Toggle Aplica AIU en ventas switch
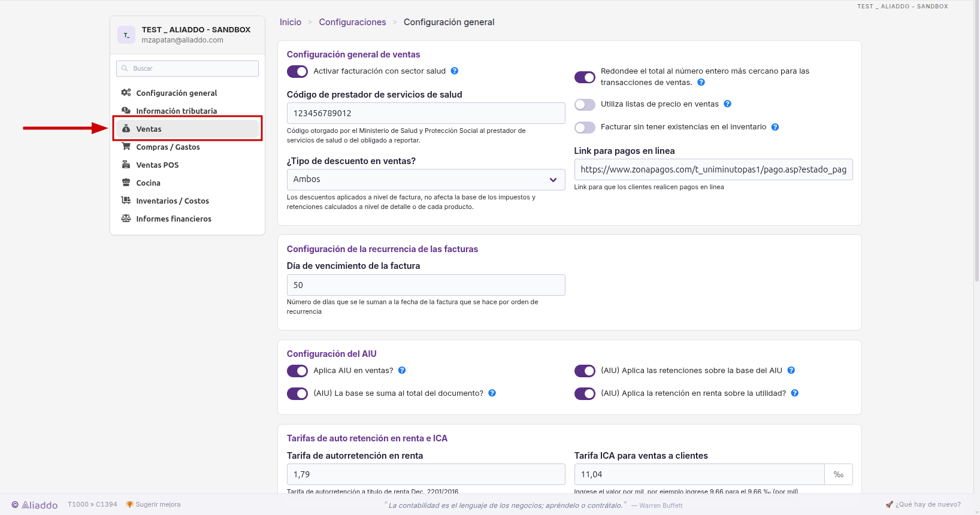This screenshot has height=515, width=980. 297,371
